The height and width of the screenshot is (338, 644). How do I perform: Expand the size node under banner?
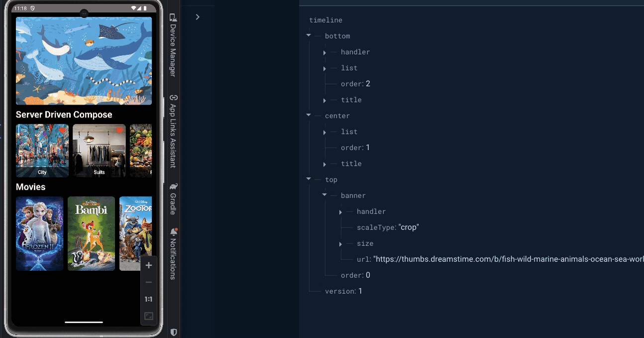pyautogui.click(x=340, y=243)
